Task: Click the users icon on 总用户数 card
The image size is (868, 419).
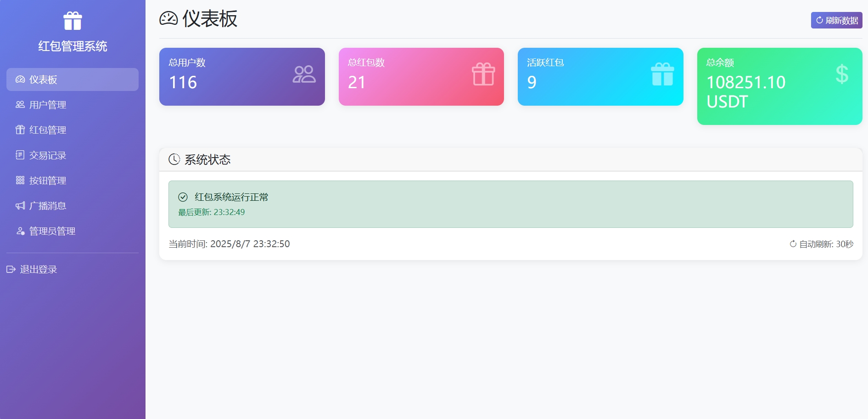Action: pyautogui.click(x=304, y=74)
